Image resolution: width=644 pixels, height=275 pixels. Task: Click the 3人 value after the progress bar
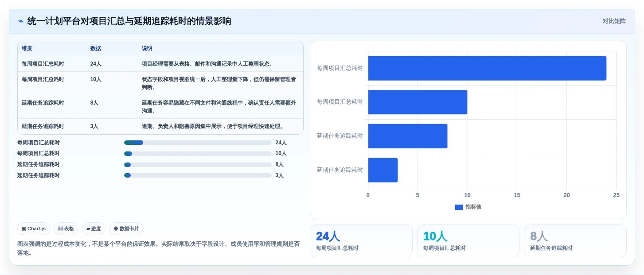pyautogui.click(x=279, y=175)
